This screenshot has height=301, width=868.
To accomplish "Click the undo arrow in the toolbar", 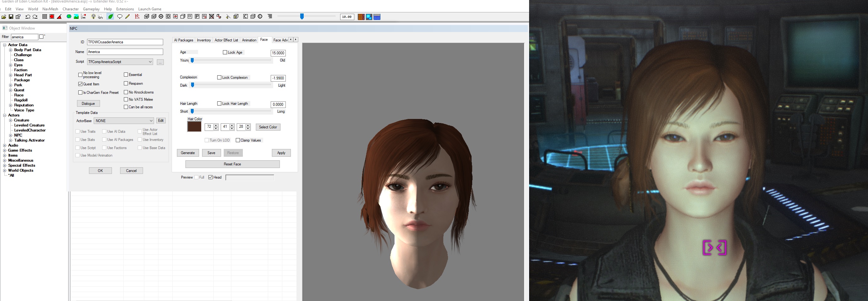I will [28, 17].
